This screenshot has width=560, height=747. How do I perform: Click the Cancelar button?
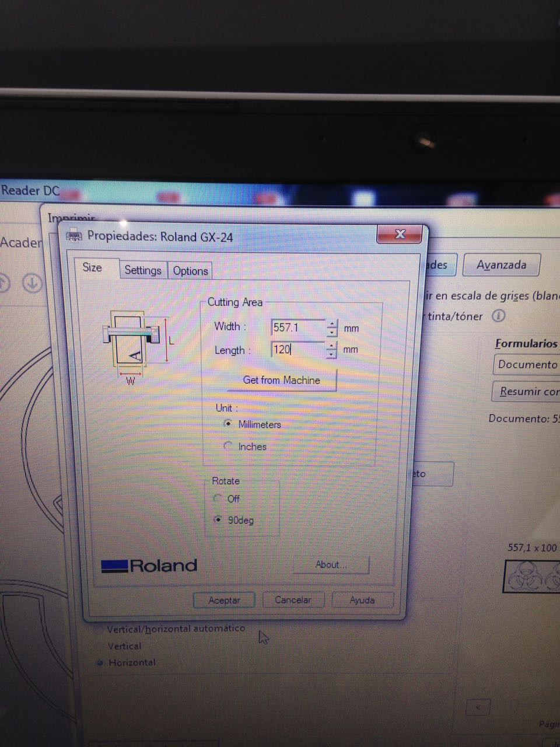click(293, 600)
